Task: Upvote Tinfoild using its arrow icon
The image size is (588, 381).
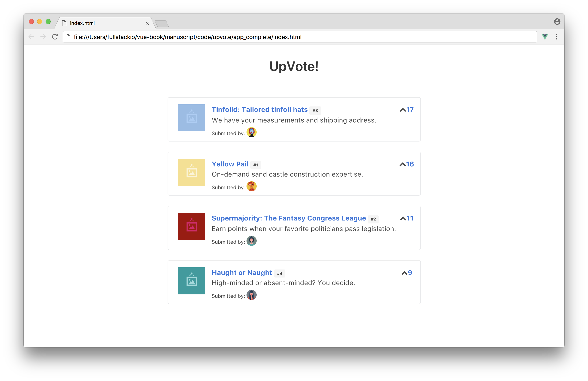Action: tap(402, 110)
